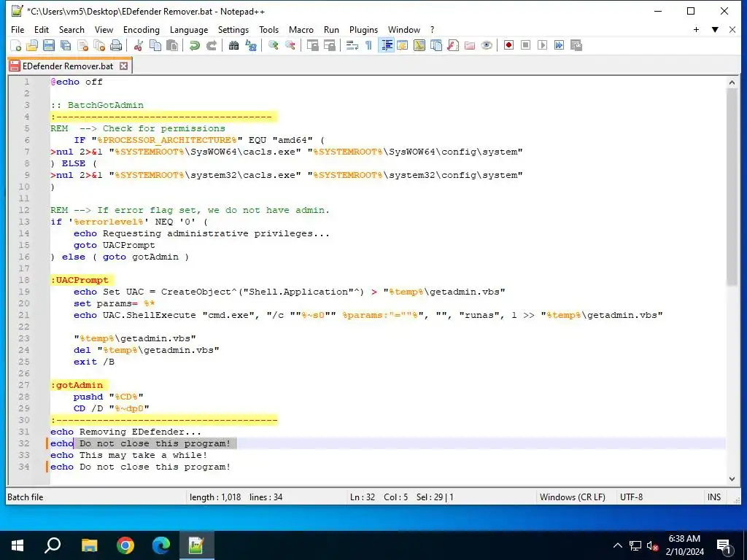Open Find with binoculars icon
747x560 pixels.
tap(234, 45)
